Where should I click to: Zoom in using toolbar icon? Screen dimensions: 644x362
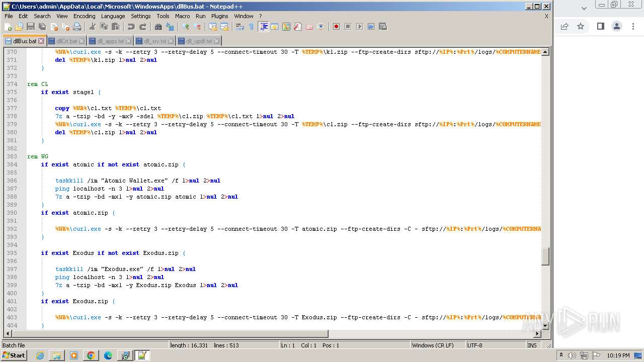[186, 27]
